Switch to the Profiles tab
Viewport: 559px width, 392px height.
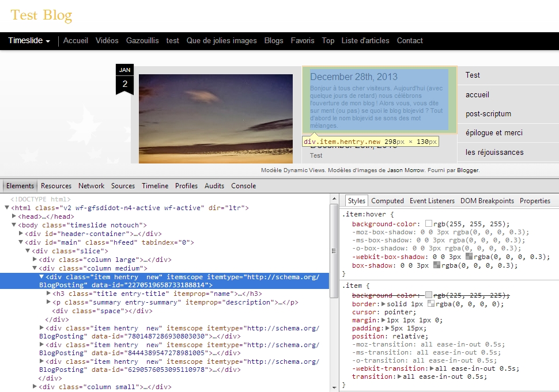186,186
